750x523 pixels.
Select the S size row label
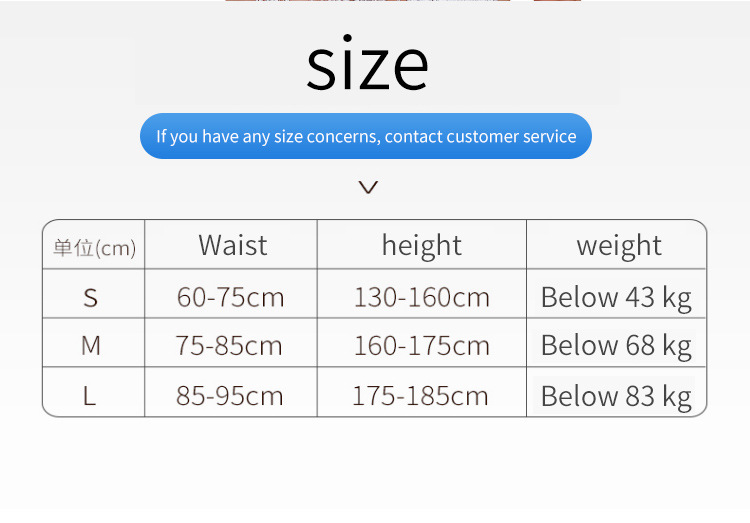(91, 297)
